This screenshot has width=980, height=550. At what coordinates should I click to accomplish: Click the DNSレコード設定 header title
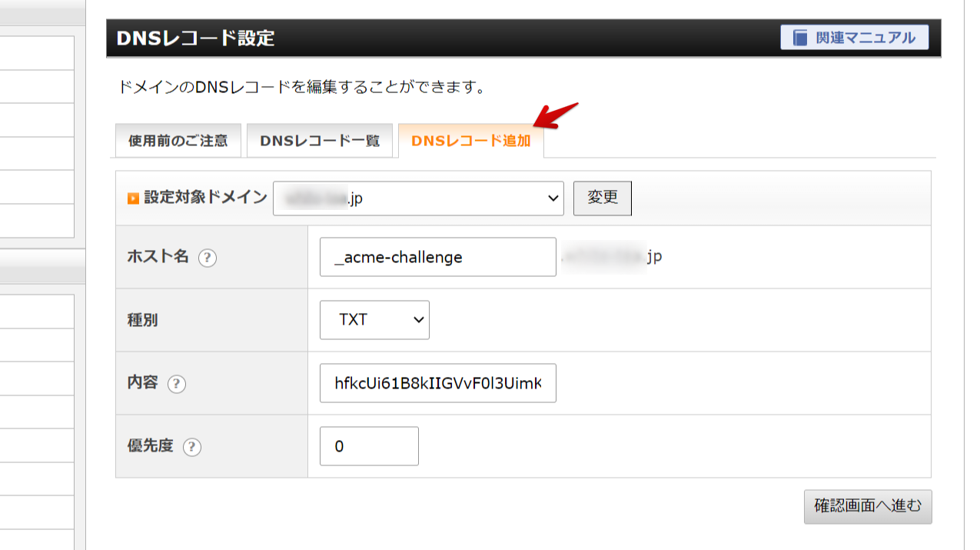coord(195,38)
